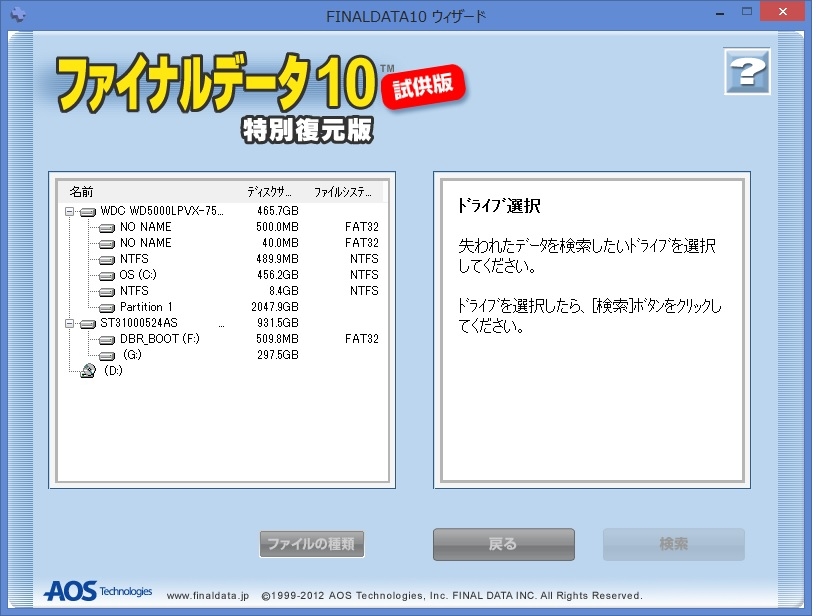
Task: Click the ST31000524AS hard disk icon
Action: [88, 323]
